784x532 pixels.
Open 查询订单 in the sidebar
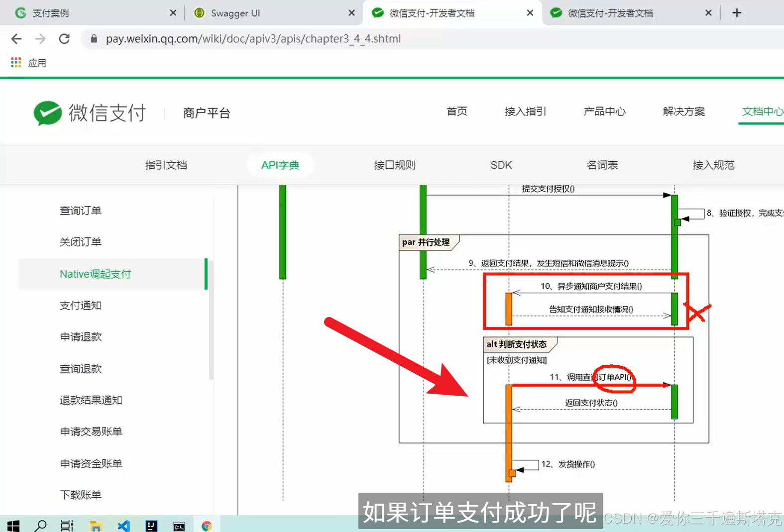coord(81,211)
